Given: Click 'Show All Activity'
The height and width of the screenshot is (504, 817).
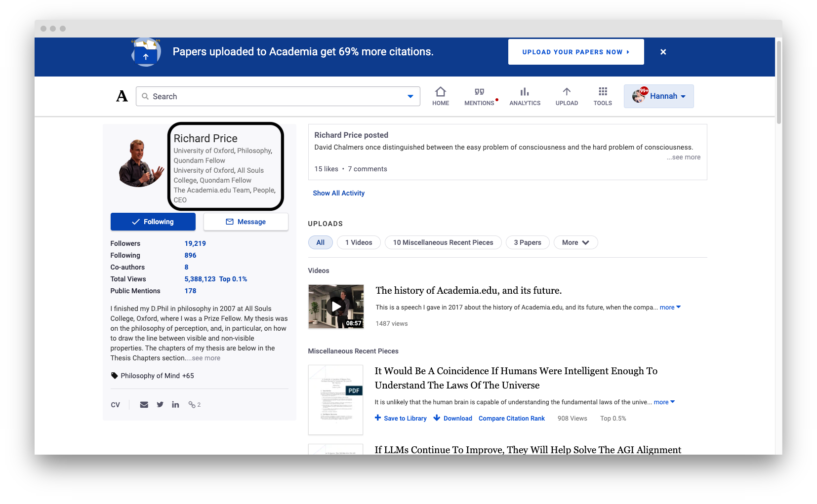Looking at the screenshot, I should [x=338, y=193].
